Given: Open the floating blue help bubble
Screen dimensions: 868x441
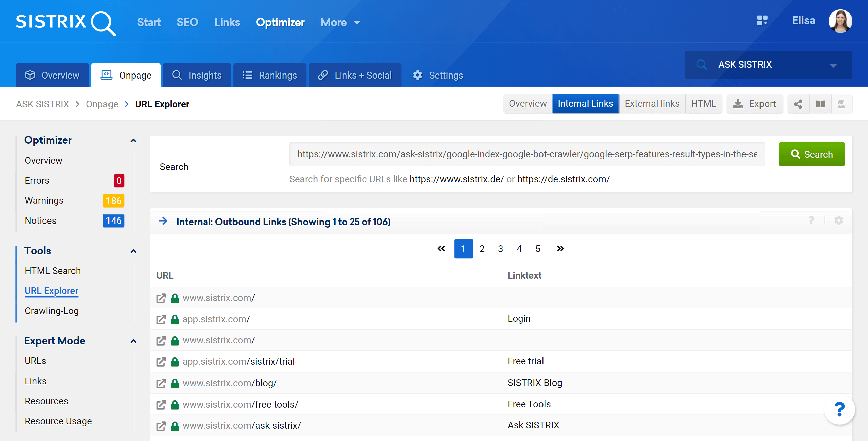Looking at the screenshot, I should (x=839, y=409).
